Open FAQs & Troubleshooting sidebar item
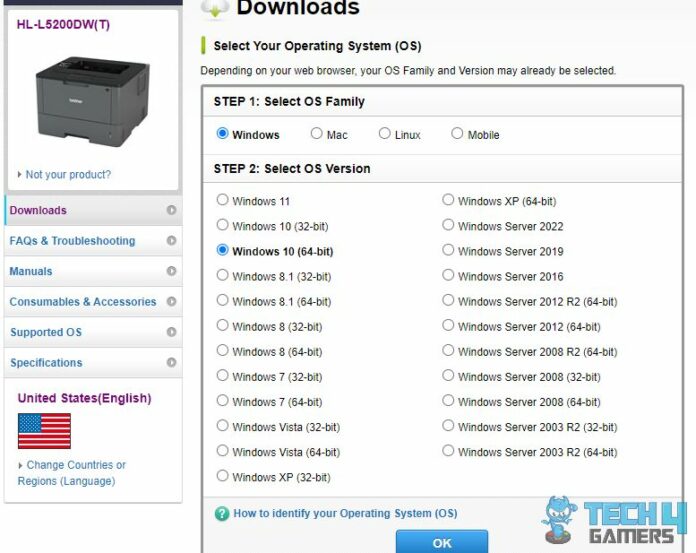This screenshot has height=553, width=696. pos(93,241)
